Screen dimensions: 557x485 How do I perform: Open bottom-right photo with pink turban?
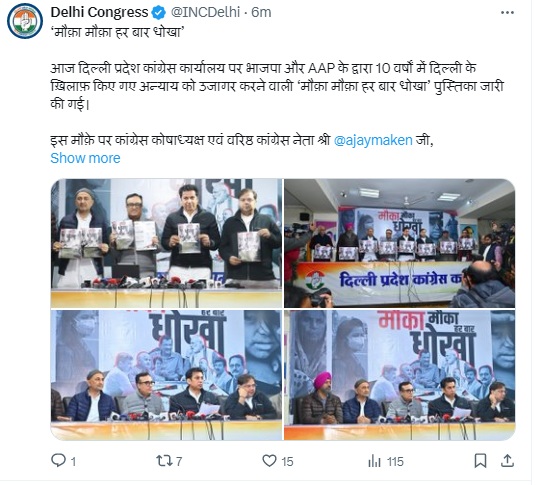400,375
